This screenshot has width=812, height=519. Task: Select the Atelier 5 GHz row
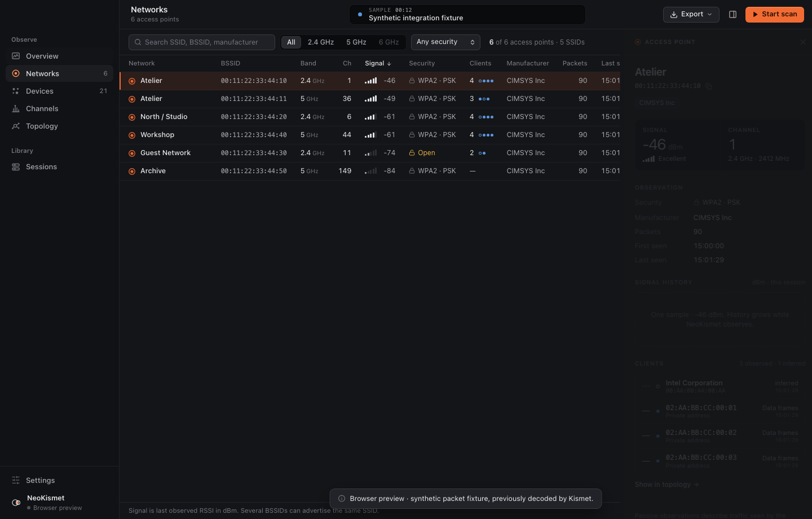click(x=370, y=99)
